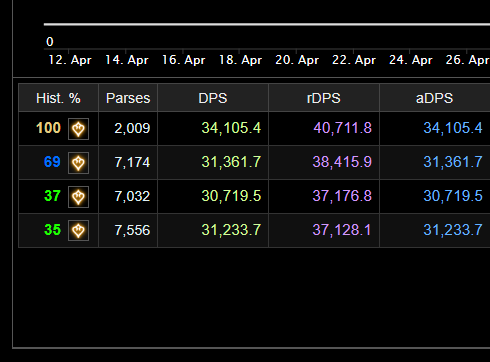Click the 24. Apr axis label
The width and height of the screenshot is (490, 362).
(411, 60)
